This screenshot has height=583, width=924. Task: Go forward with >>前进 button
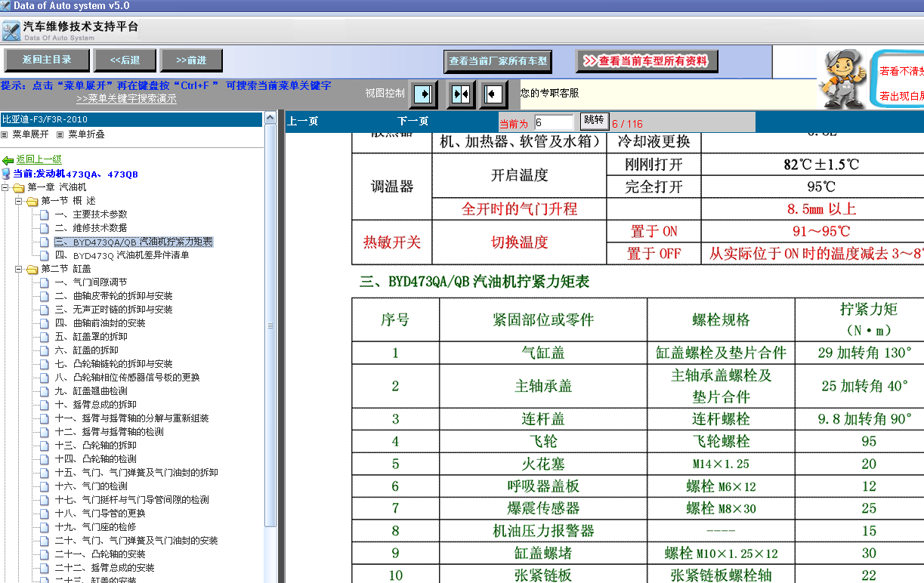[191, 60]
